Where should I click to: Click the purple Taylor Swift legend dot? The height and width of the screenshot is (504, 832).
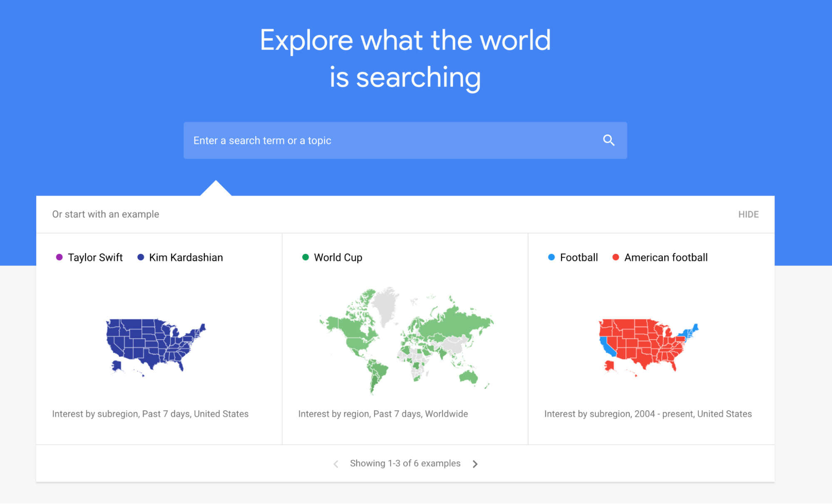pos(59,257)
